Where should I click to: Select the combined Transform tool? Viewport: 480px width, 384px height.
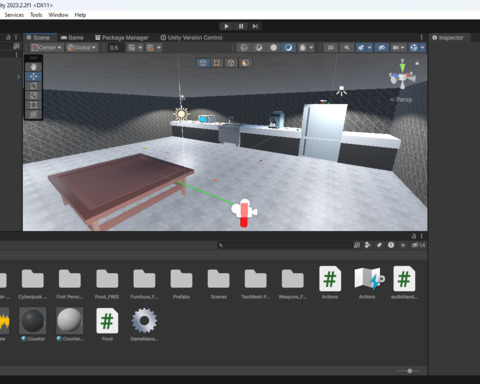pyautogui.click(x=33, y=115)
